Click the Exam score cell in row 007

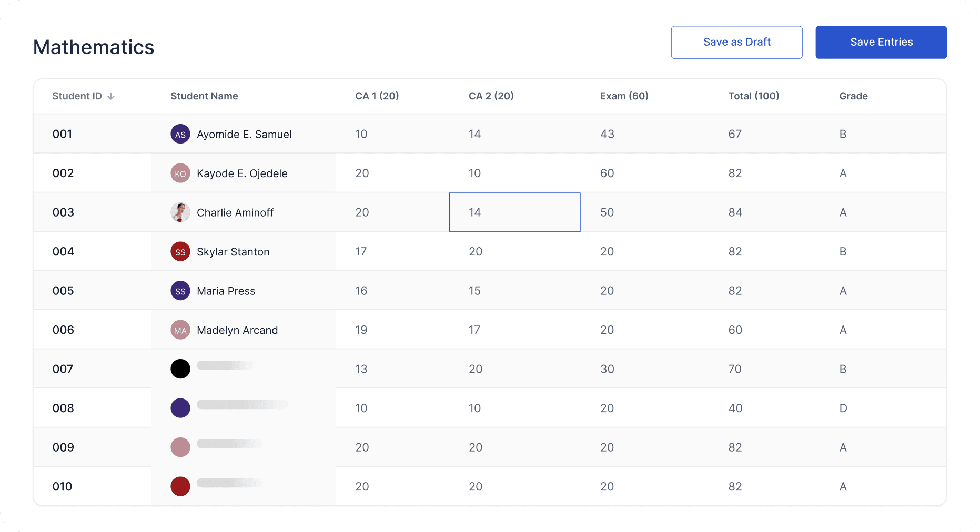(607, 369)
